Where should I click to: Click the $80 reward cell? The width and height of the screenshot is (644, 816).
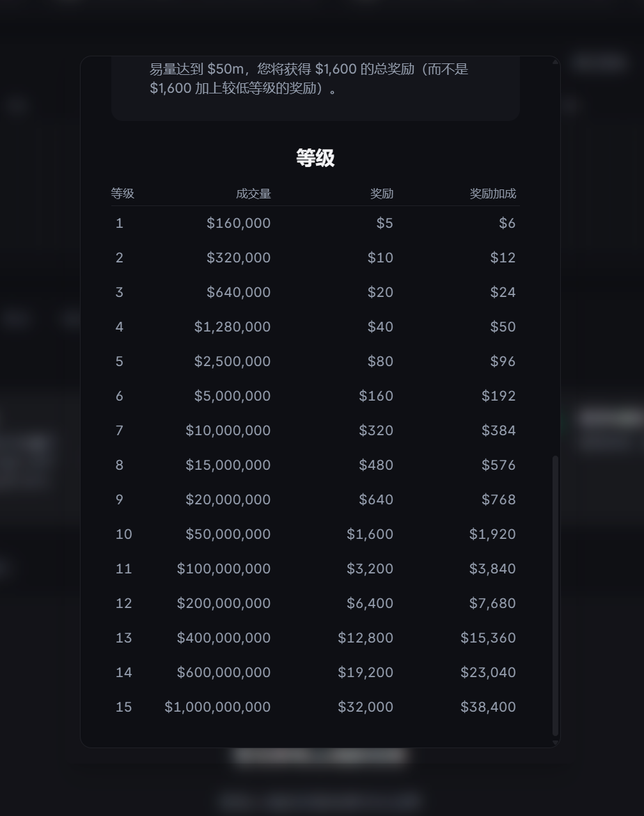381,362
